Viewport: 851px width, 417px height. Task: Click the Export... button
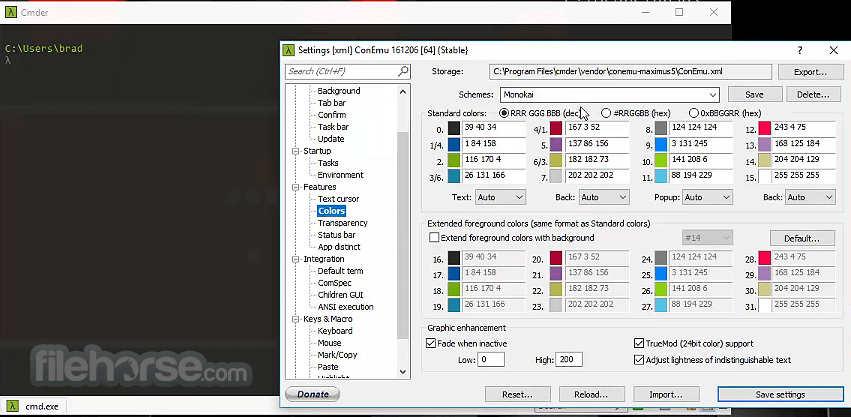click(x=810, y=72)
